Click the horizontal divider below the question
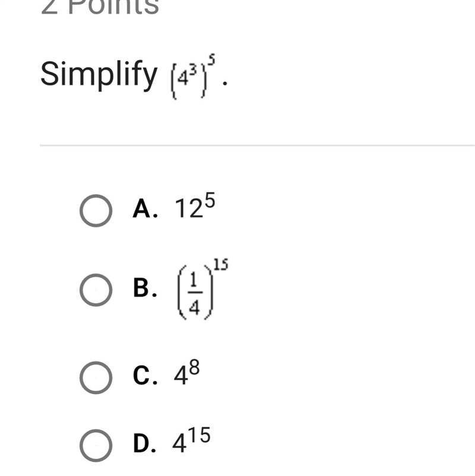This screenshot has width=475, height=476. (x=257, y=146)
